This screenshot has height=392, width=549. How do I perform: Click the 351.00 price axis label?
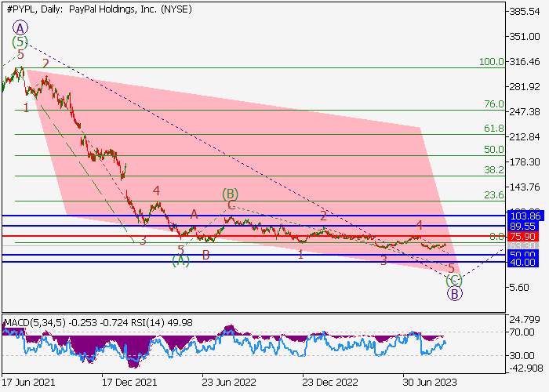point(525,37)
